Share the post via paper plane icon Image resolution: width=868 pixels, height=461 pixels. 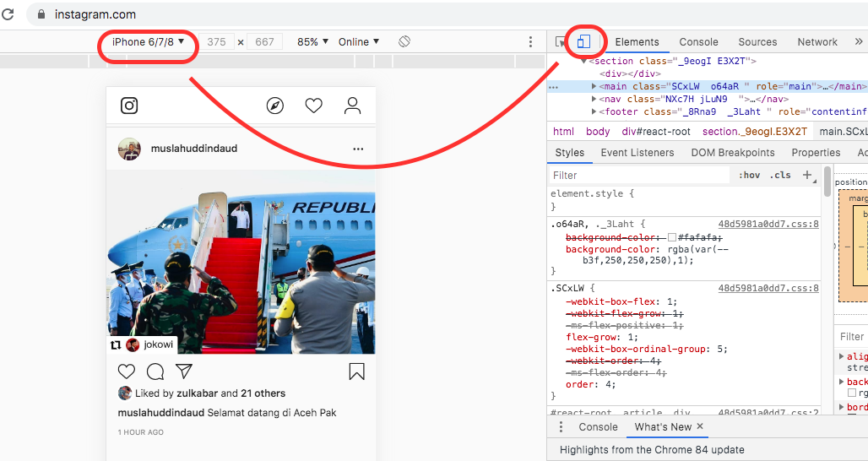[184, 372]
